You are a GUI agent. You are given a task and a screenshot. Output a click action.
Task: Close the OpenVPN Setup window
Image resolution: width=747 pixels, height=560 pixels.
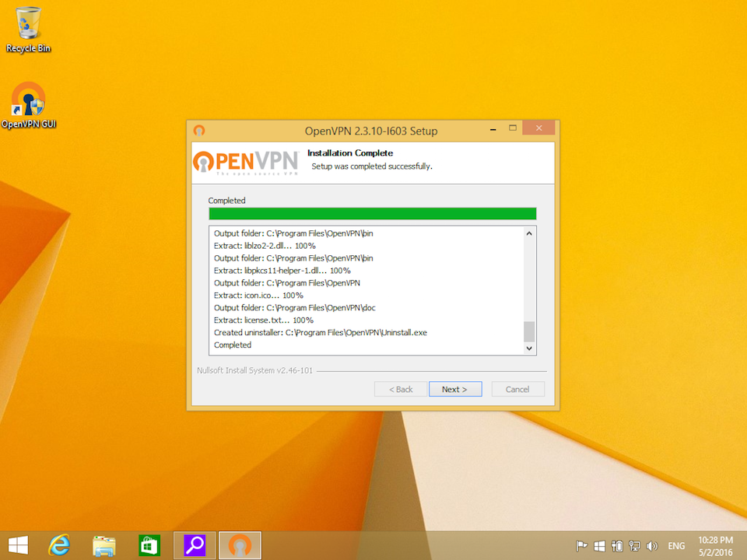(538, 128)
